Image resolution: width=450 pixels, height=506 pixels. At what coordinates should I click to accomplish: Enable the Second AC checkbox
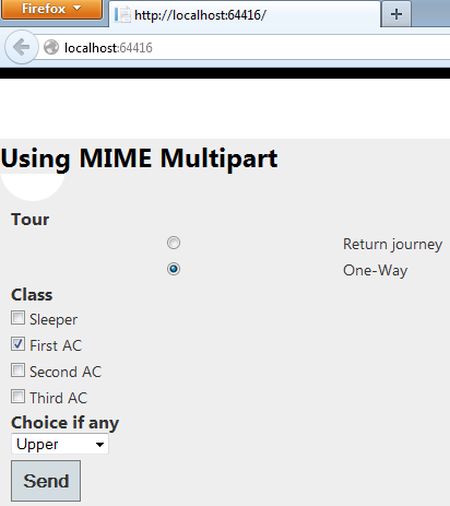(18, 370)
